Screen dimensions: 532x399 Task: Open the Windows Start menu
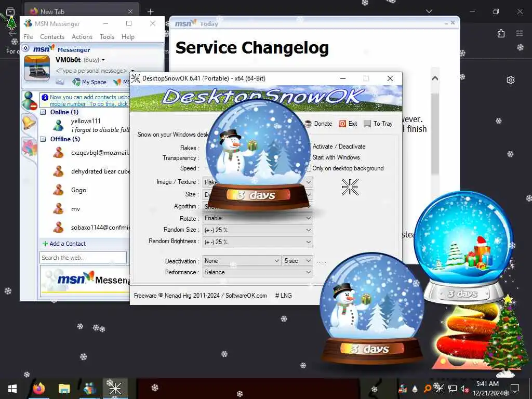click(12, 389)
